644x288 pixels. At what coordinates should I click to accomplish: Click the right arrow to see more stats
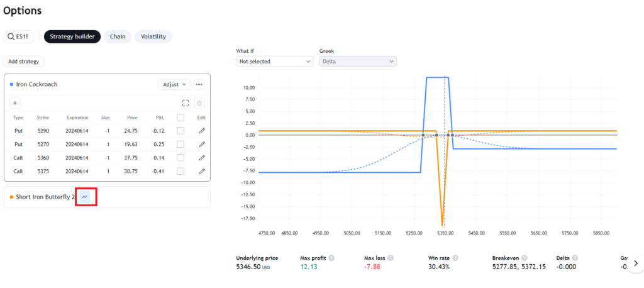(635, 263)
